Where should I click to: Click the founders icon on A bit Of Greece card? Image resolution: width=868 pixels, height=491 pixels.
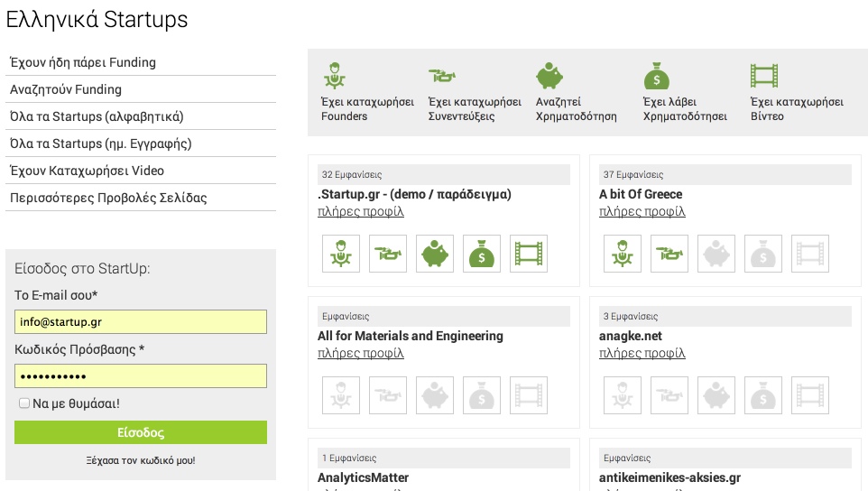(623, 254)
